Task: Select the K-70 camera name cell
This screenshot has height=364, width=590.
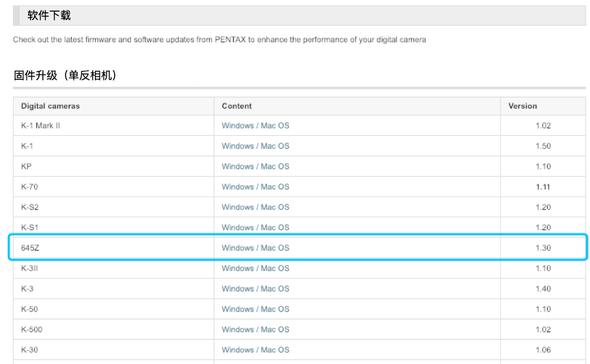Action: 113,186
